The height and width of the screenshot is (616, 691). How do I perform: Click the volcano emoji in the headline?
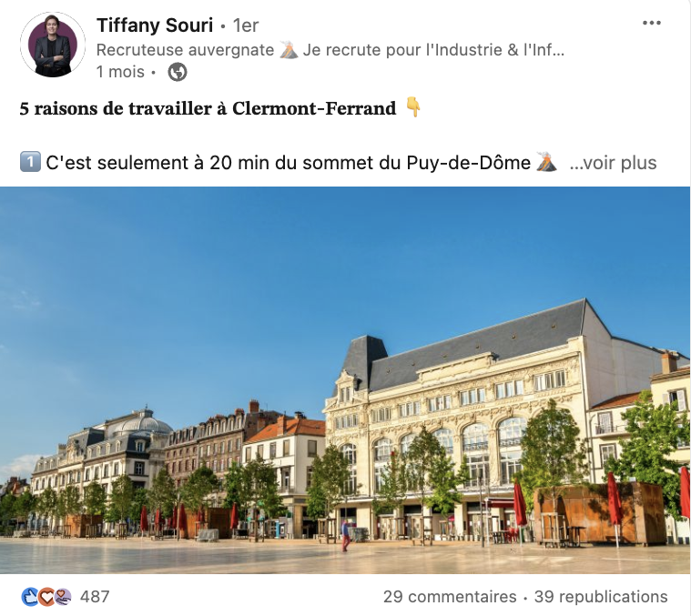289,50
